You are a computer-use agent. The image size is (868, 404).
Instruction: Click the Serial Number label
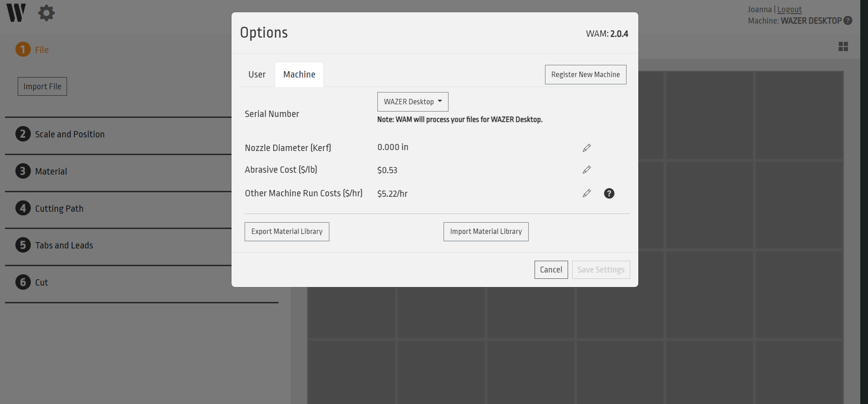[x=272, y=114]
